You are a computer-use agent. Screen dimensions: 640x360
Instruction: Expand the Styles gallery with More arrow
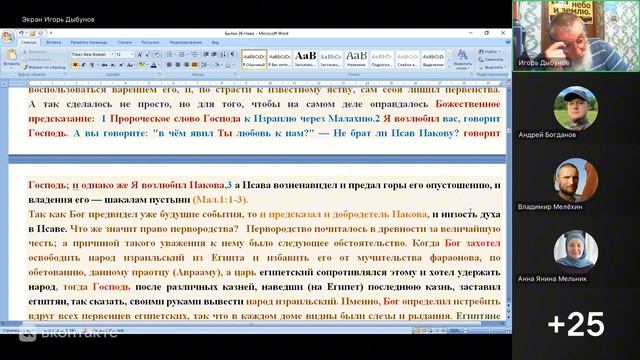[x=449, y=66]
